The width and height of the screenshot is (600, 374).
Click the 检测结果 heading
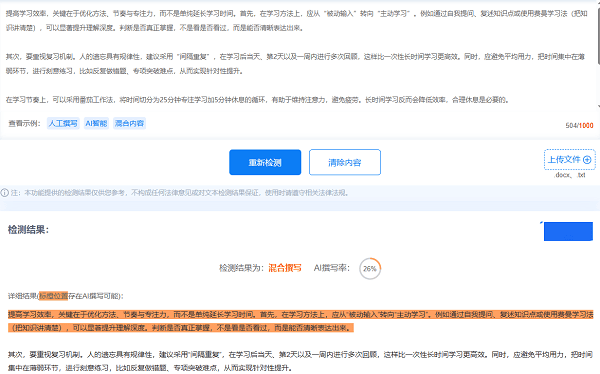[x=28, y=230]
